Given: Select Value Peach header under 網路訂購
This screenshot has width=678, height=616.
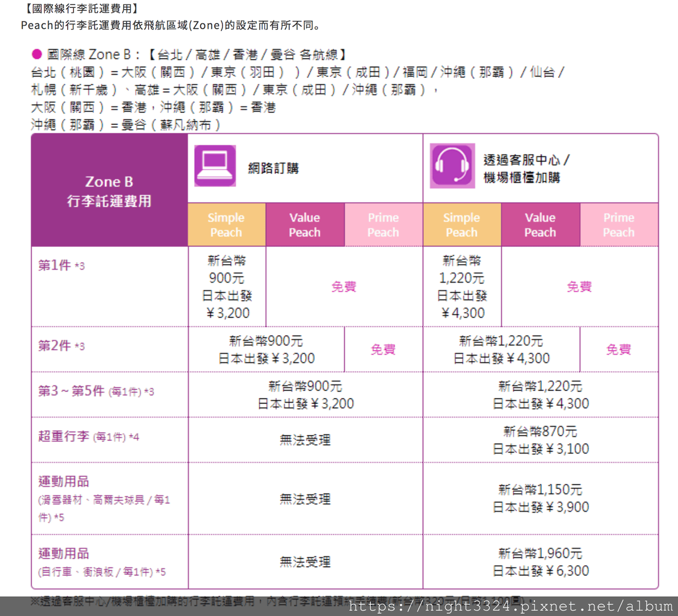Looking at the screenshot, I should tap(305, 225).
